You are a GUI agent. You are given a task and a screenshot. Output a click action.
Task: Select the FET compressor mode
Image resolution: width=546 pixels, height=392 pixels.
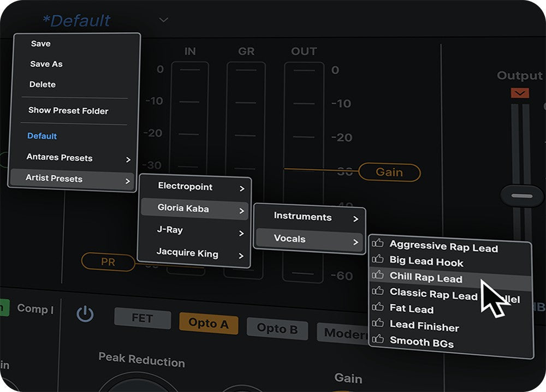coord(143,318)
